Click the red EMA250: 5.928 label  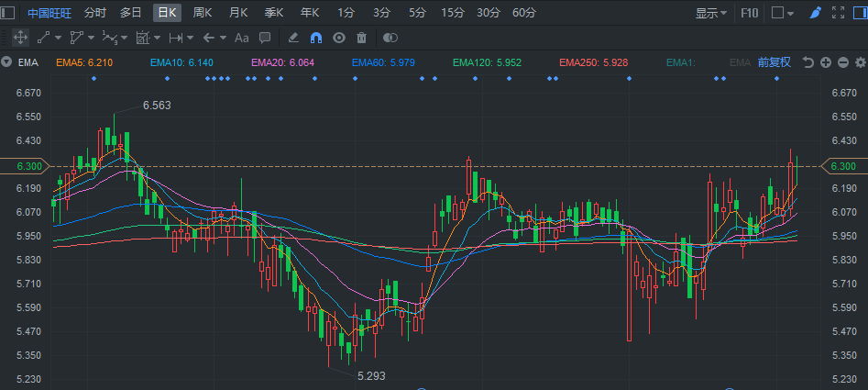click(x=593, y=62)
